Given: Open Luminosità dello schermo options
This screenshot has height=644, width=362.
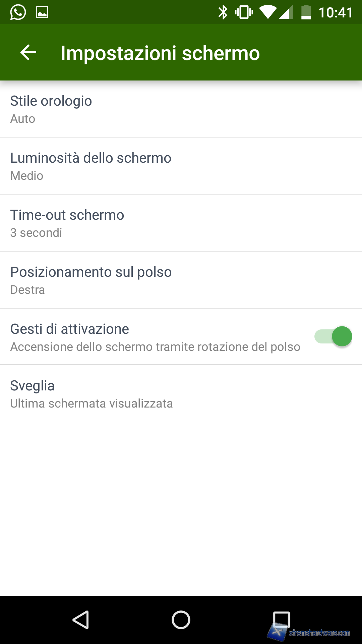Looking at the screenshot, I should 181,166.
